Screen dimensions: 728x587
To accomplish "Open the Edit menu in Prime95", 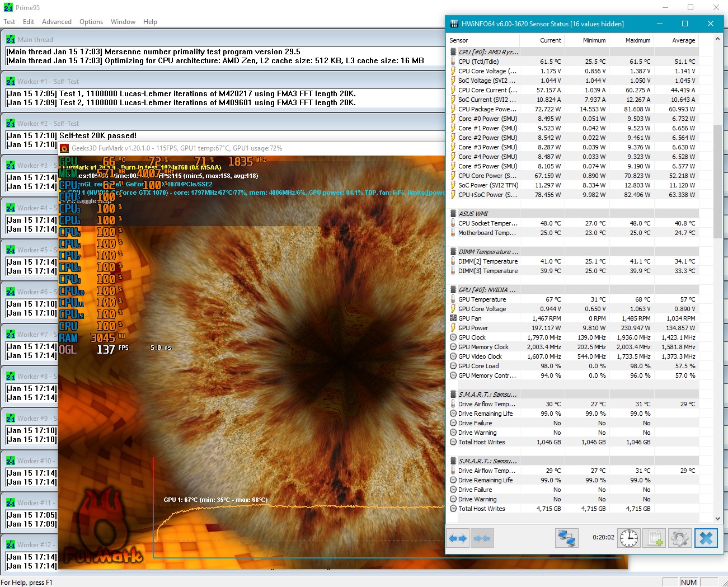I will coord(29,22).
